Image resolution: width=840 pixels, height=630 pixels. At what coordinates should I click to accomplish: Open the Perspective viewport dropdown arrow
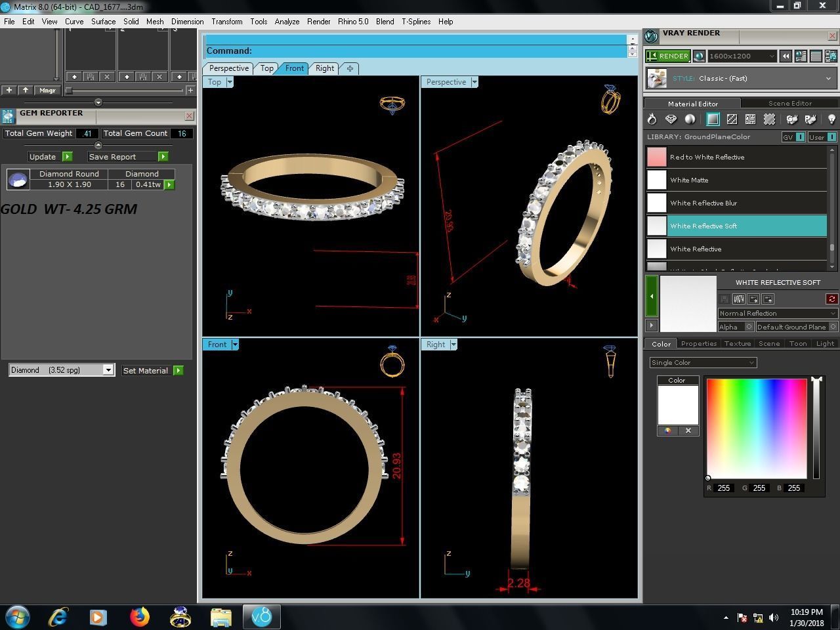[474, 82]
